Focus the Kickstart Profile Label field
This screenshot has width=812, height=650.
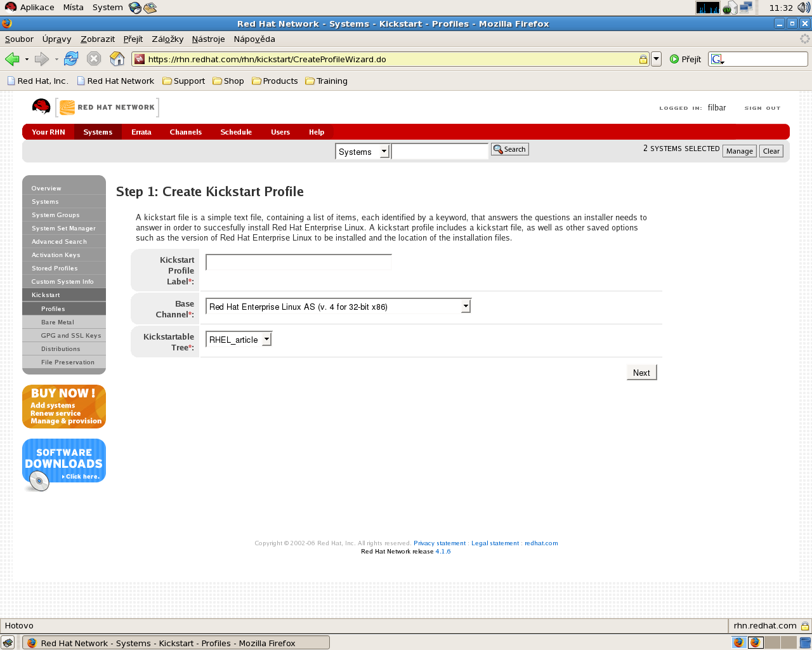click(x=299, y=262)
